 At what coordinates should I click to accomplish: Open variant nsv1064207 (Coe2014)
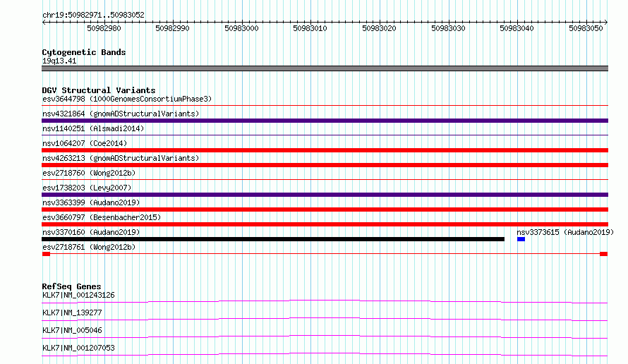(85, 143)
